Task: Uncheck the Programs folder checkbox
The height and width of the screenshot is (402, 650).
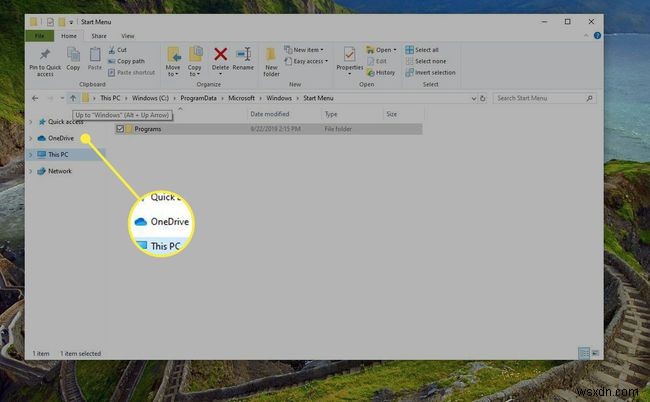Action: click(120, 129)
